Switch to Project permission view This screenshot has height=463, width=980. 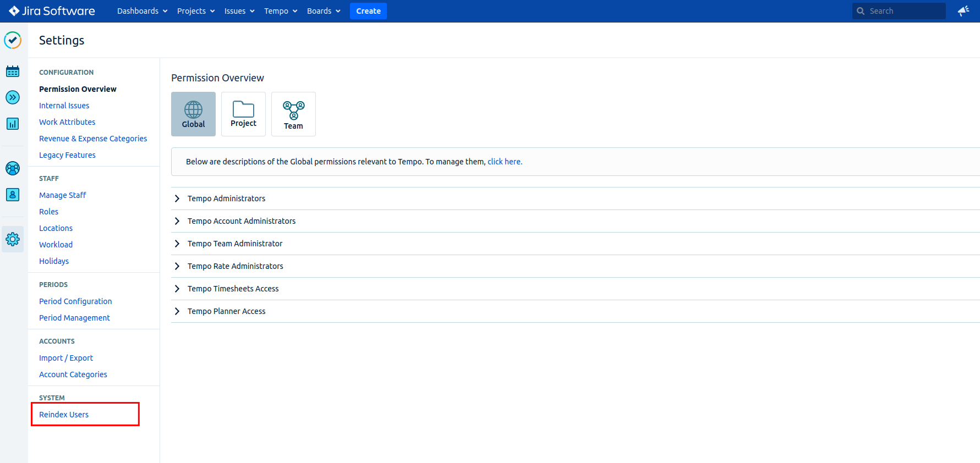pyautogui.click(x=243, y=114)
